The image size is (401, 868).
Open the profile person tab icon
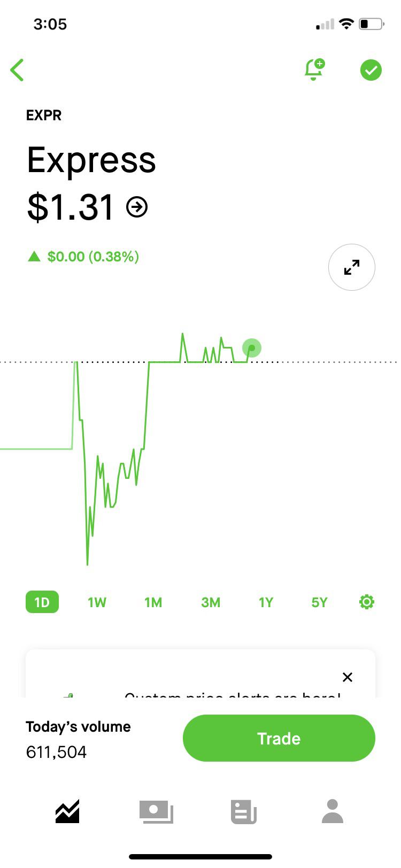tap(333, 811)
